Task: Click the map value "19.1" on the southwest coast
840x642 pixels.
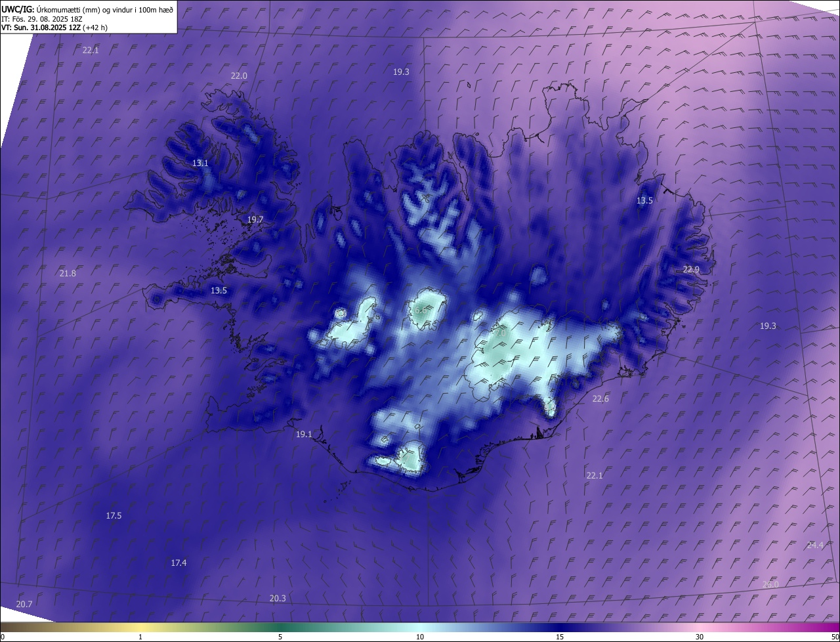Action: click(x=304, y=435)
